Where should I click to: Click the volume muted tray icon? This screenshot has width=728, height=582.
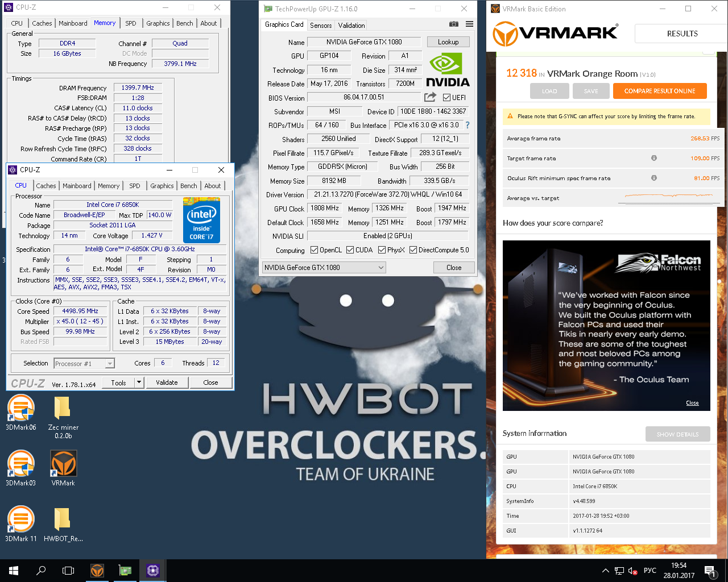(x=633, y=571)
